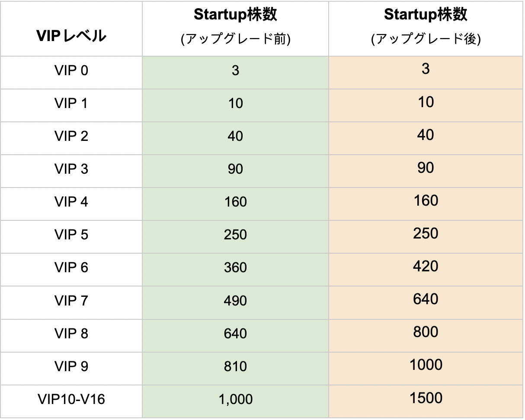The image size is (525, 420).
Task: Select the Startup株数 アップグレード後 header cell
Action: [x=426, y=28]
